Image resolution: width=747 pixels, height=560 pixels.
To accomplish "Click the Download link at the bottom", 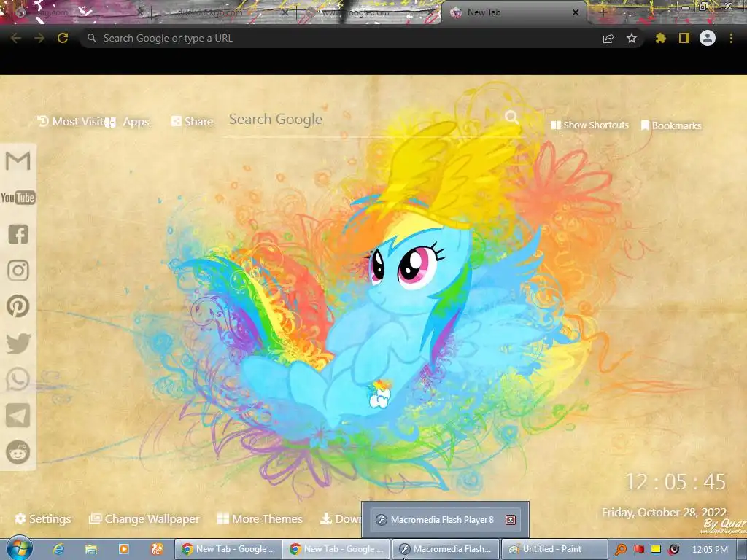I will (341, 518).
